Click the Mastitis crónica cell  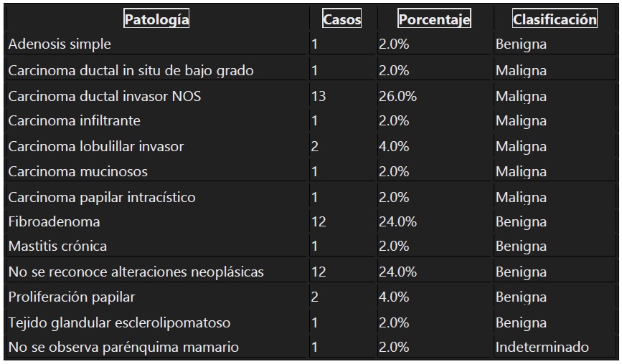(57, 246)
